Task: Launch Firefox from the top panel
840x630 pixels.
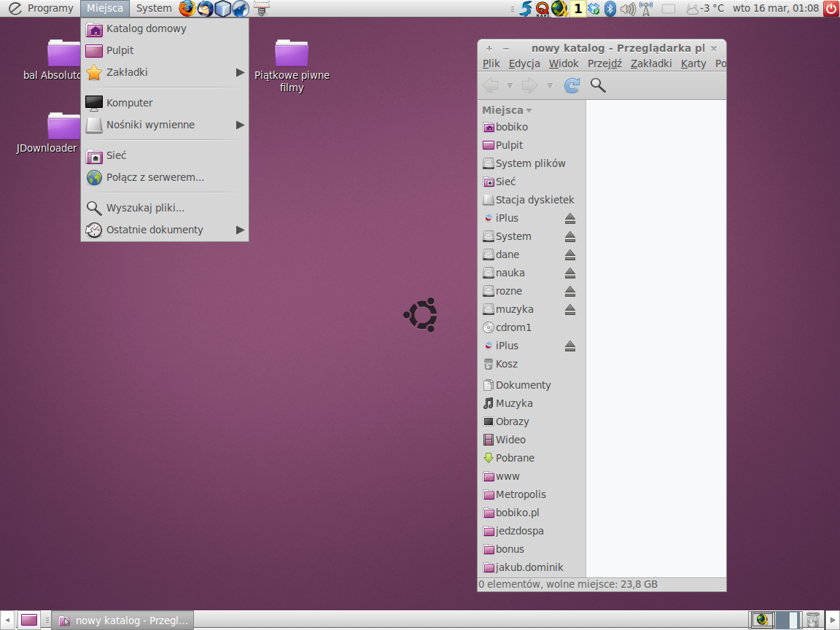Action: [187, 9]
